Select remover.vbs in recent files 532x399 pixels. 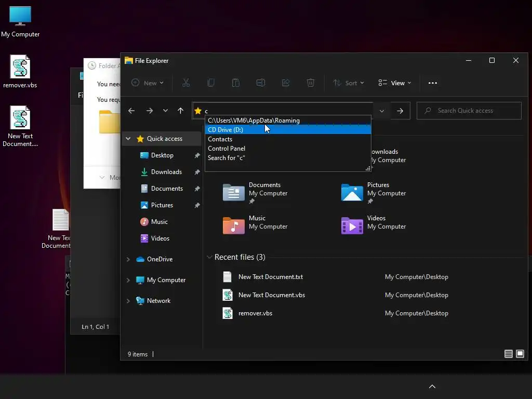pos(255,313)
